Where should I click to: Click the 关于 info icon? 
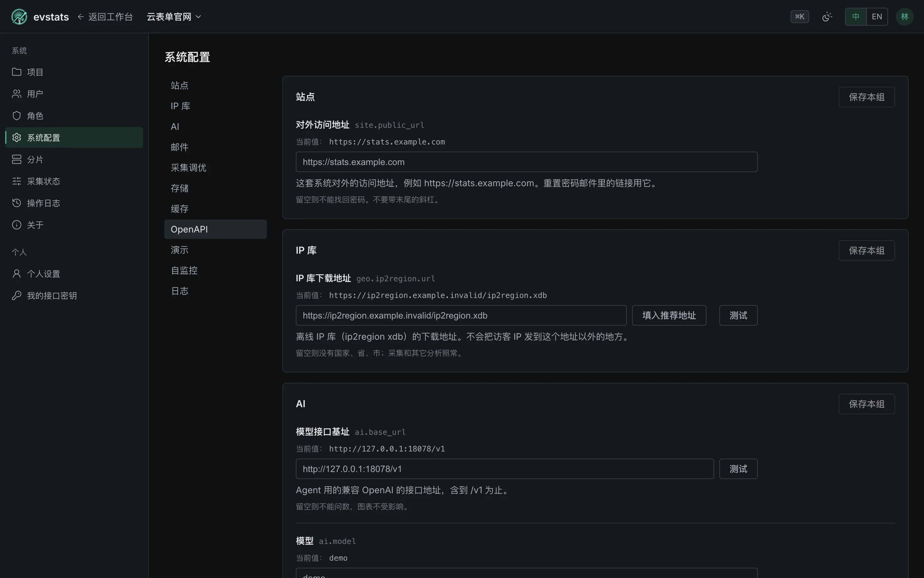[16, 224]
